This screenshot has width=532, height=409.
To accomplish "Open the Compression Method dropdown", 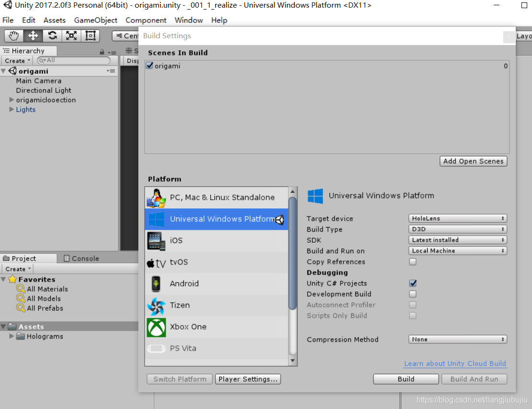I will (x=458, y=340).
